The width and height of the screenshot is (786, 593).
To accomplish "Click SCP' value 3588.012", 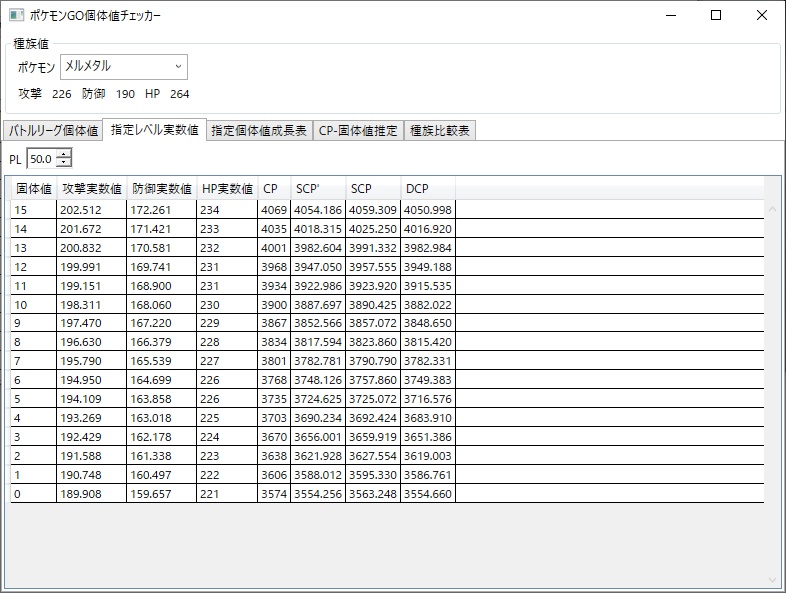I will point(318,475).
